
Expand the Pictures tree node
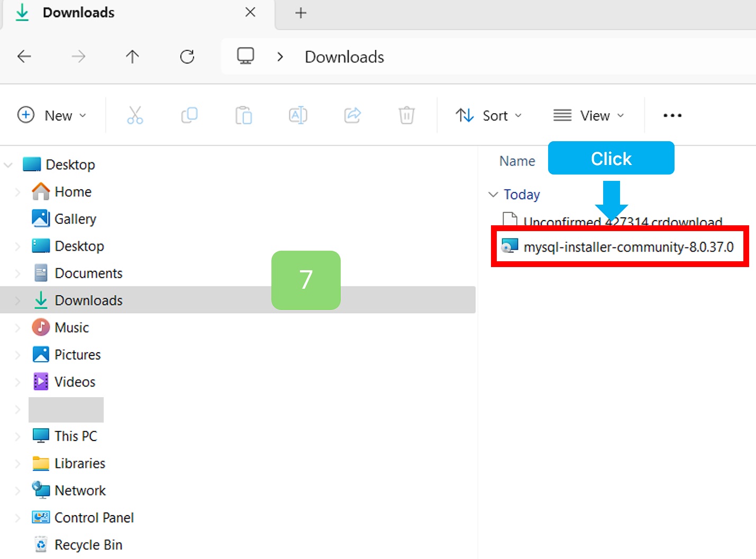coord(17,355)
